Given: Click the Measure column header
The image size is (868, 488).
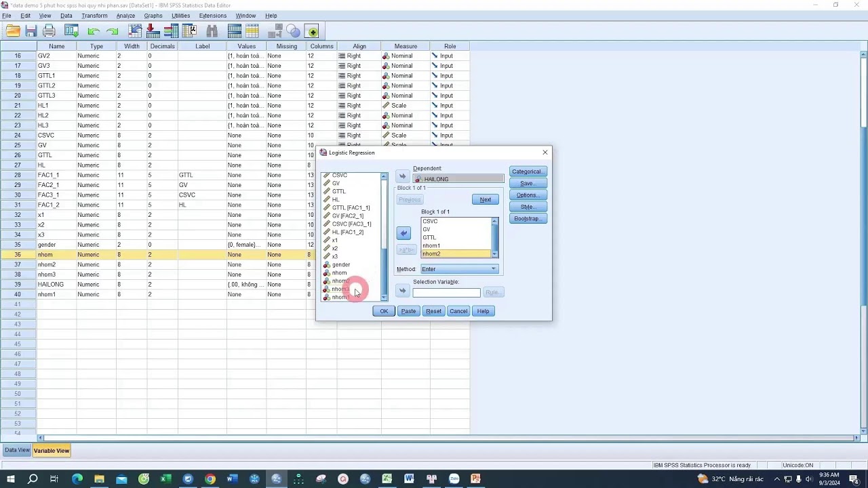Looking at the screenshot, I should pyautogui.click(x=406, y=46).
